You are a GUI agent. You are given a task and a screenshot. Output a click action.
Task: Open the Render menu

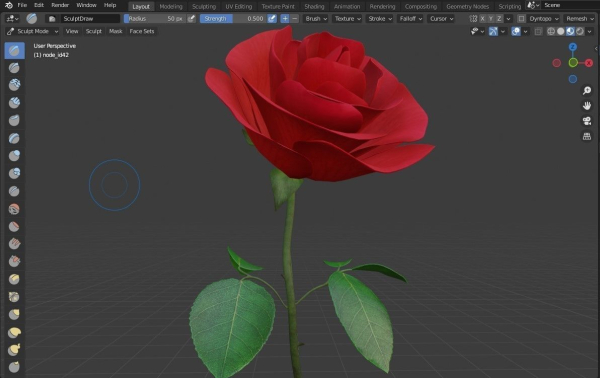60,5
